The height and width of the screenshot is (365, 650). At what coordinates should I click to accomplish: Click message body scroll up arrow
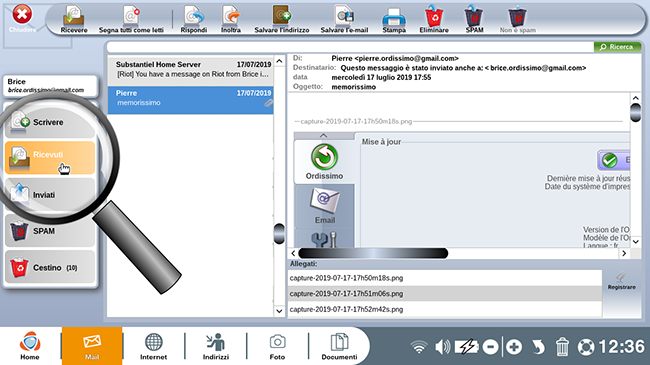pos(635,98)
